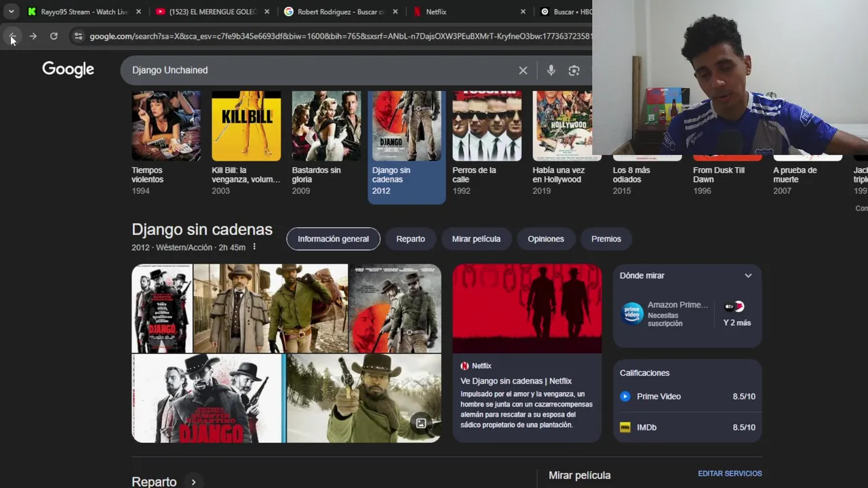Open the three-dot menu beside 2h 45m
The height and width of the screenshot is (488, 868).
coord(254,247)
